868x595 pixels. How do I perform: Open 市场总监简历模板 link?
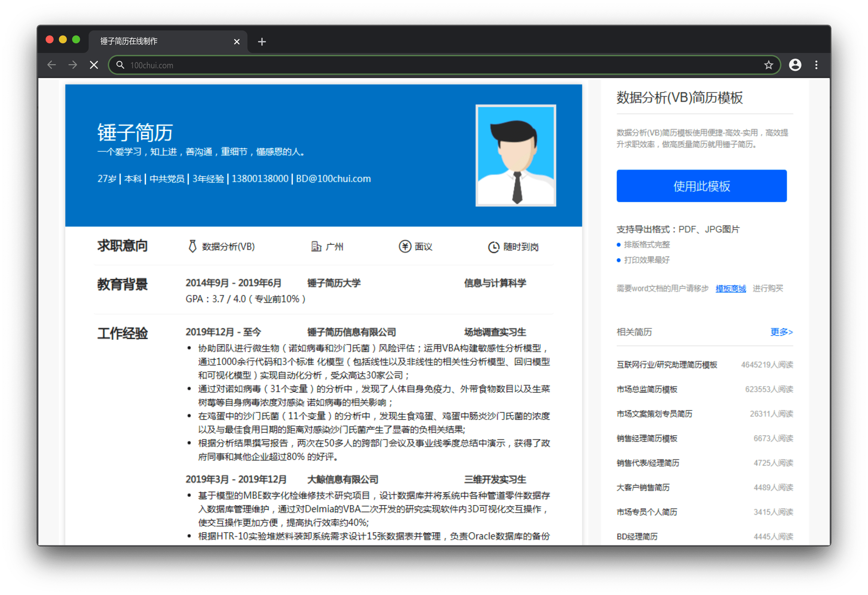point(646,389)
